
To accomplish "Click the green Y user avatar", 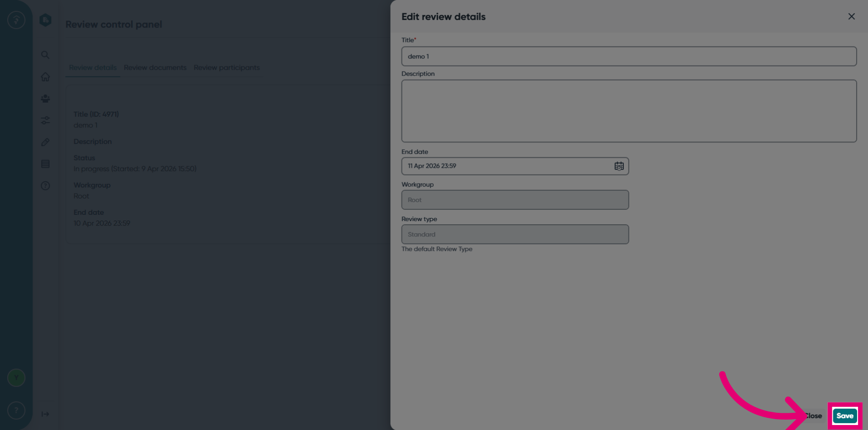I will click(x=16, y=378).
